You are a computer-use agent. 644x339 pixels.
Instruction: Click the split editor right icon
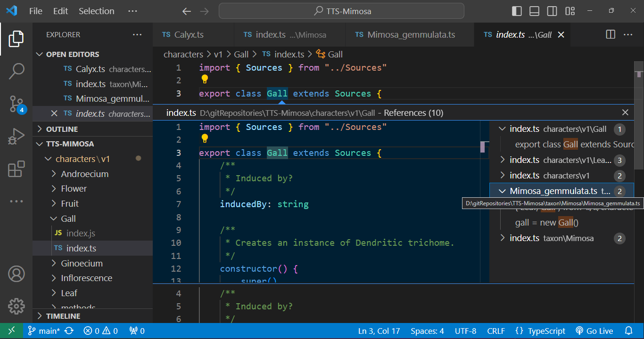pyautogui.click(x=611, y=34)
